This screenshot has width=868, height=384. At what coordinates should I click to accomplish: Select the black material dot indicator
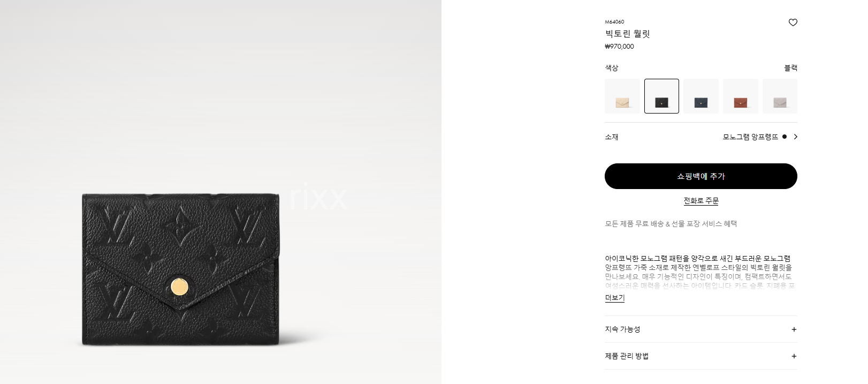[x=784, y=137]
